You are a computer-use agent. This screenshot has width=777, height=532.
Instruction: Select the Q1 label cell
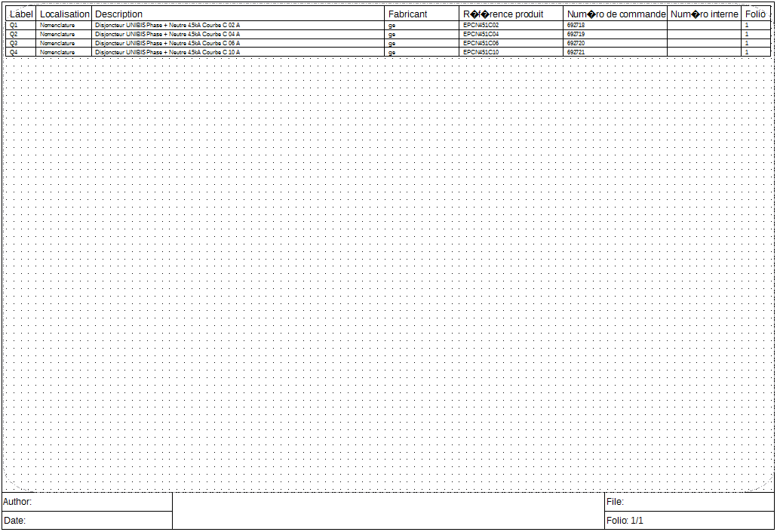click(14, 26)
